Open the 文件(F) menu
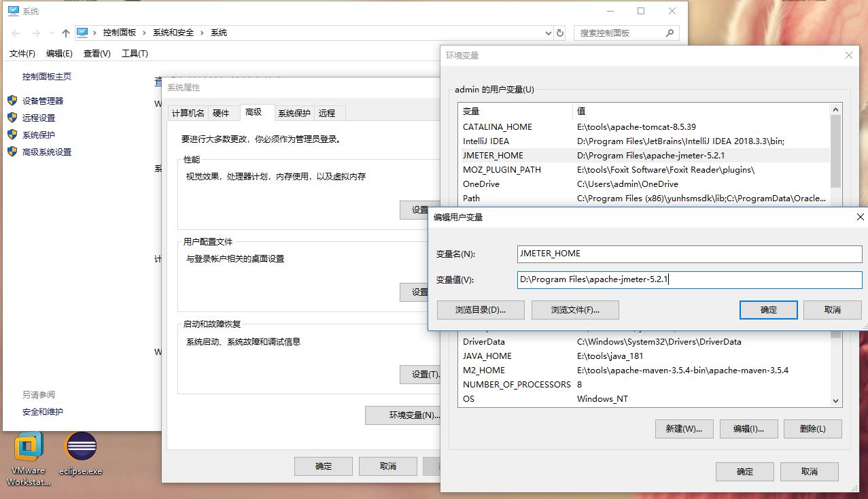The image size is (868, 499). (x=22, y=53)
